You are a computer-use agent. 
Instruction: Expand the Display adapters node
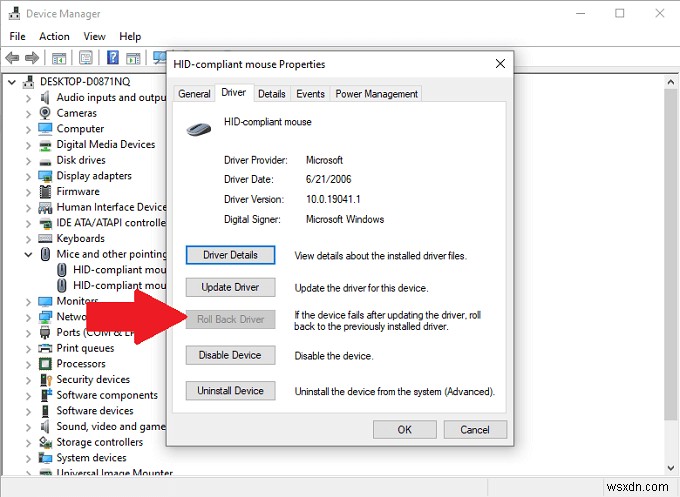coord(28,177)
